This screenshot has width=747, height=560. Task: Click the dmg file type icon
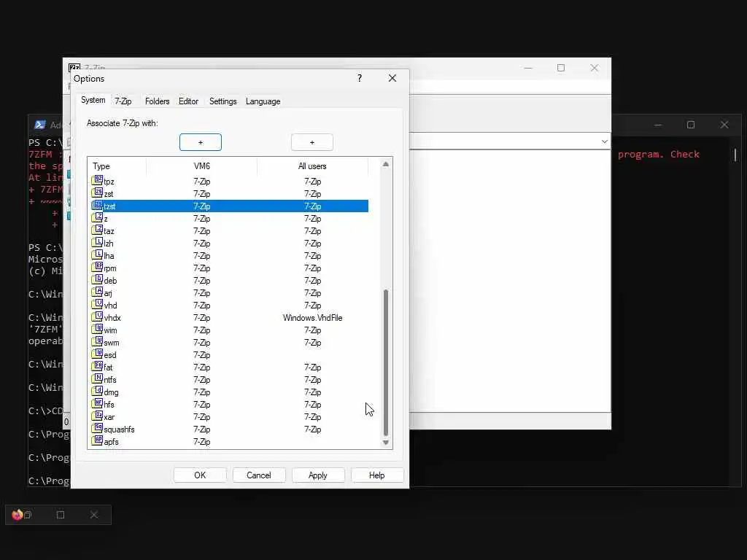pos(97,391)
